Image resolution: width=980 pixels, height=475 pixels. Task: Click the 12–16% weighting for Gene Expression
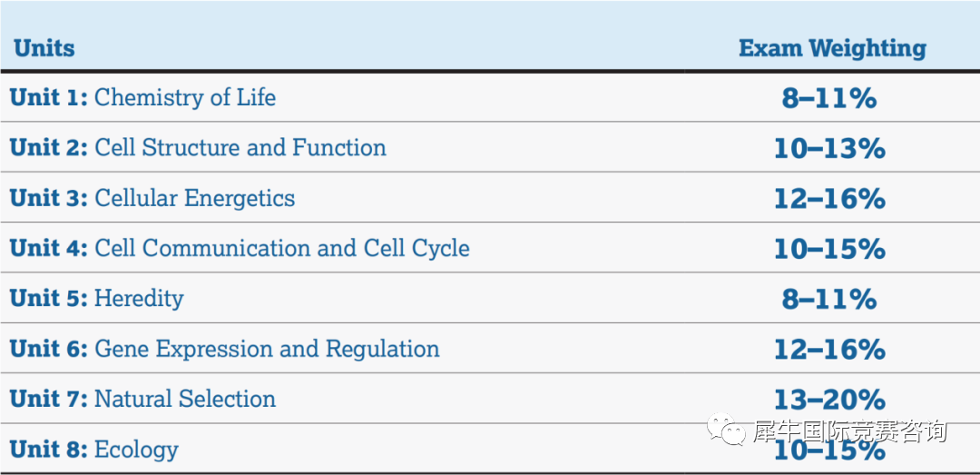click(x=829, y=349)
